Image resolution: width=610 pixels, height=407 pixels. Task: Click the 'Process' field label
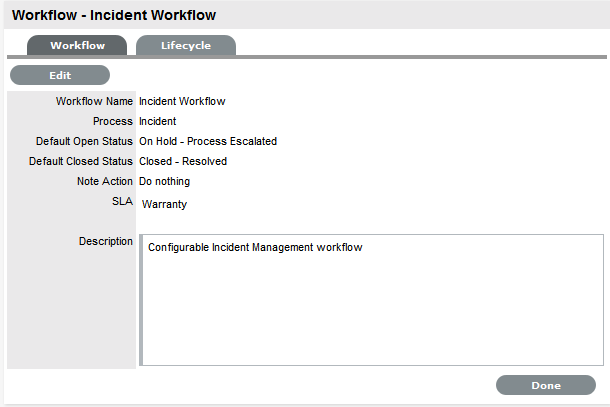(112, 121)
